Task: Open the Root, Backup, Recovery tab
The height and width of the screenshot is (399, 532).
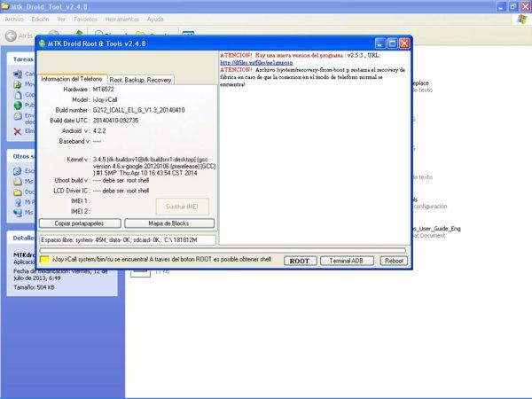Action: [x=140, y=80]
